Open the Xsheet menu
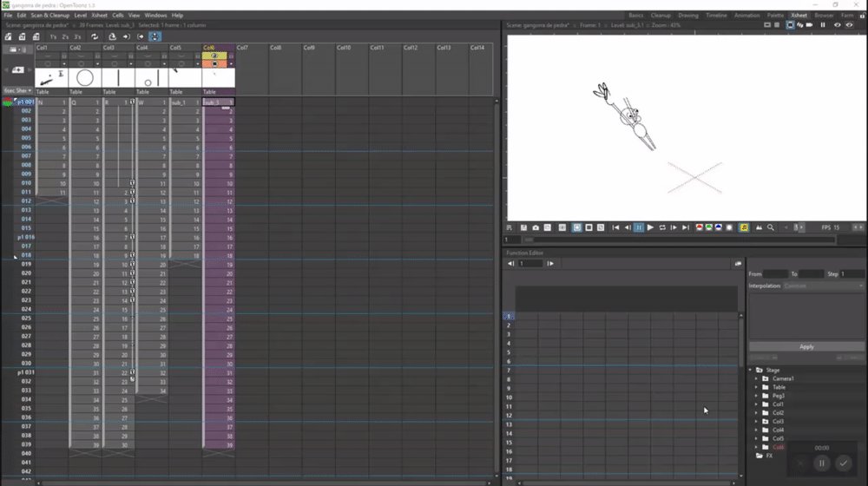 99,16
